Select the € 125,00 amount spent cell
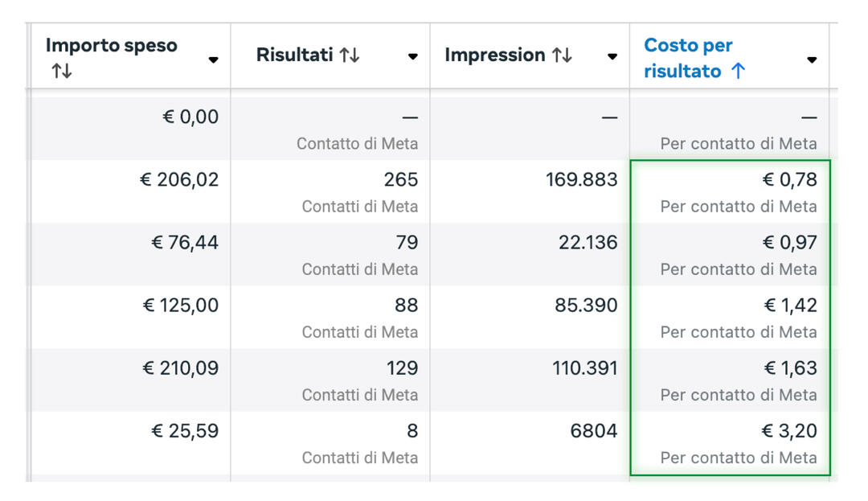This screenshot has width=868, height=501. tap(180, 306)
